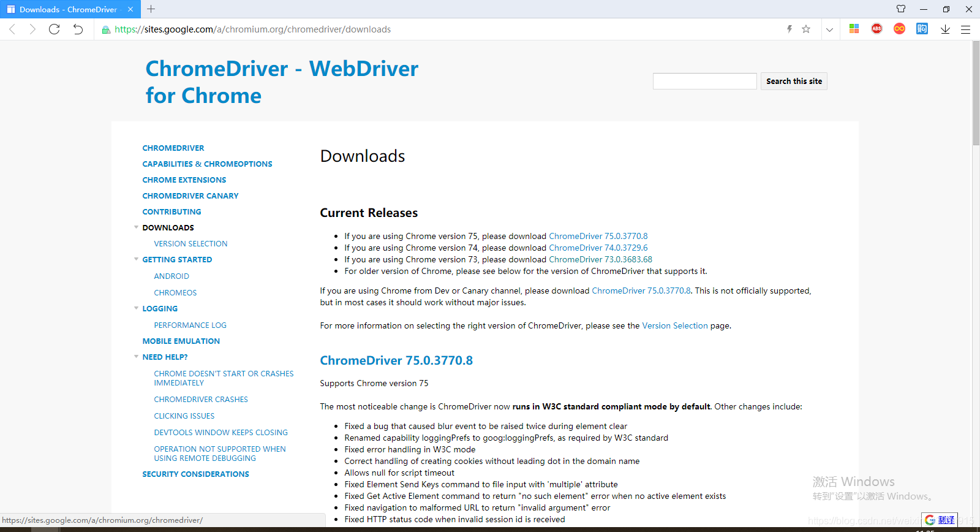Click the blue translate extension icon
The image size is (980, 532).
[x=922, y=29]
